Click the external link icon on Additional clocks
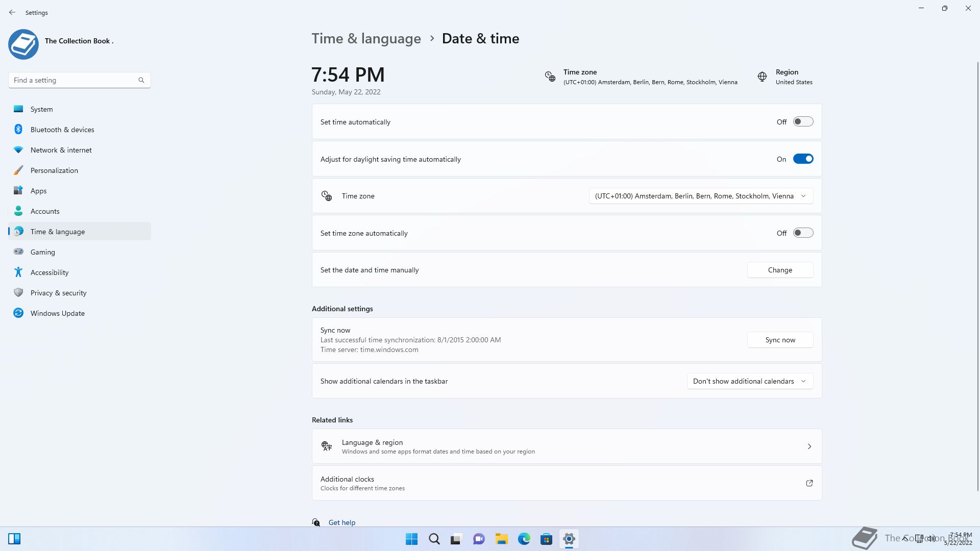This screenshot has width=980, height=551. (810, 483)
